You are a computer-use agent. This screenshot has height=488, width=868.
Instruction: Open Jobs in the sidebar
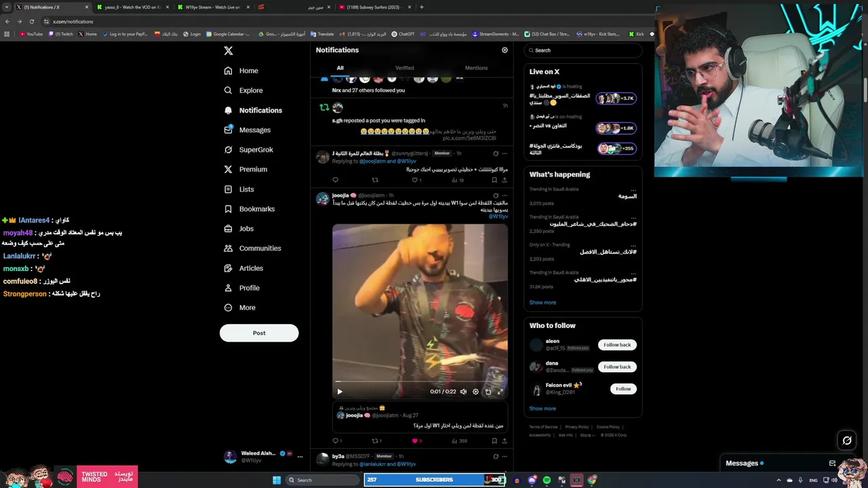pos(239,228)
